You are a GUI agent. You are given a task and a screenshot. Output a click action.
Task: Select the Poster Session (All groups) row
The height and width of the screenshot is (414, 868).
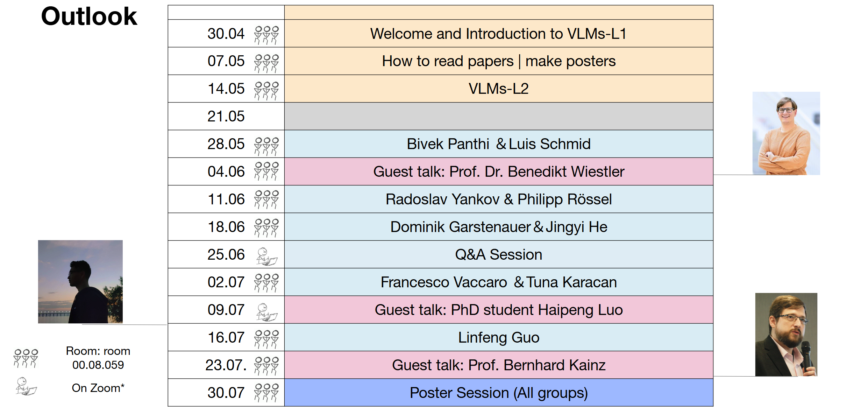point(499,393)
